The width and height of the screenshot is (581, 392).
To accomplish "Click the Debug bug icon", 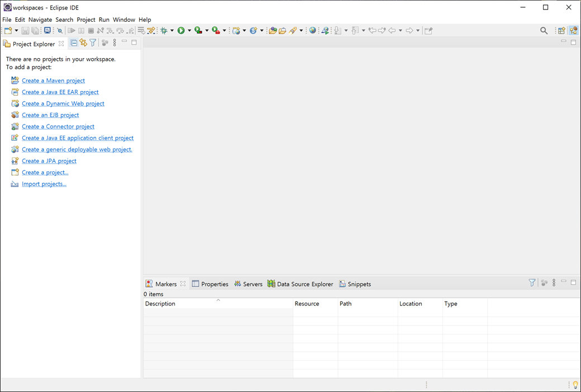I will pos(164,31).
